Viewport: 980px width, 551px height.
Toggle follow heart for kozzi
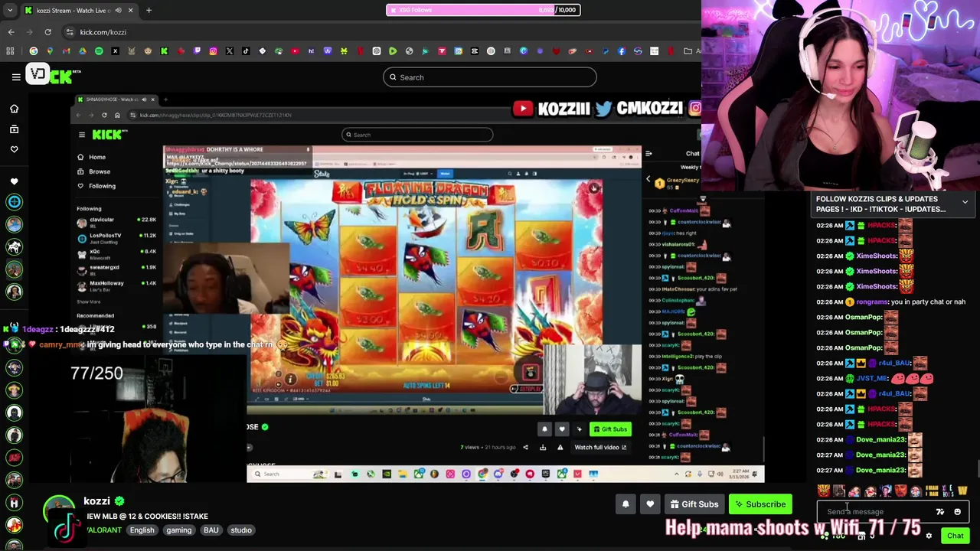[650, 504]
